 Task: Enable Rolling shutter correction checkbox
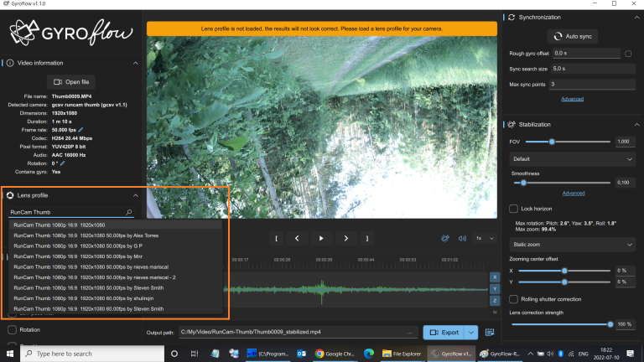(513, 299)
